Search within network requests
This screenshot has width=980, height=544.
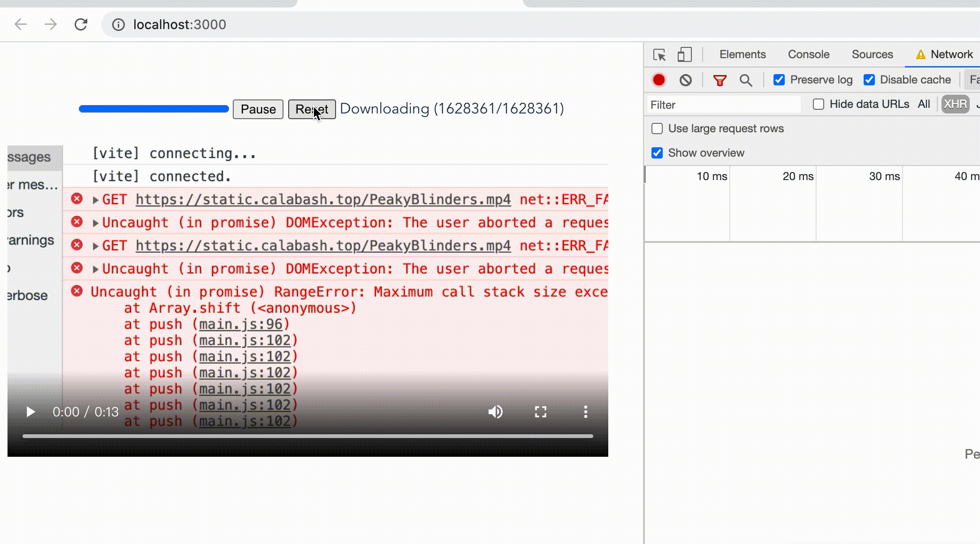[746, 80]
